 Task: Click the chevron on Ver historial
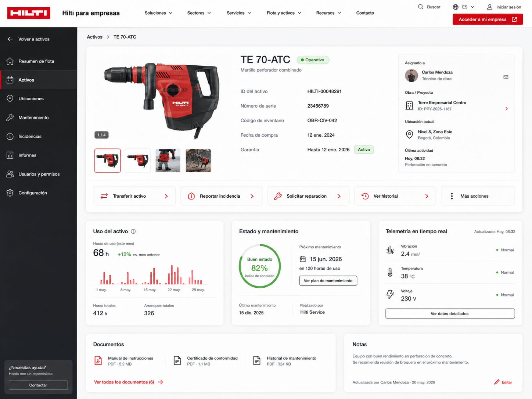(427, 196)
